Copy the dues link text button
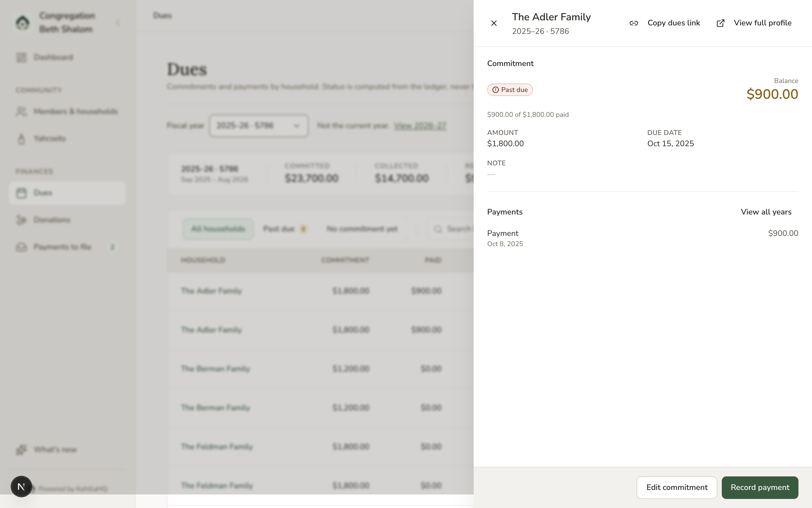 (673, 23)
